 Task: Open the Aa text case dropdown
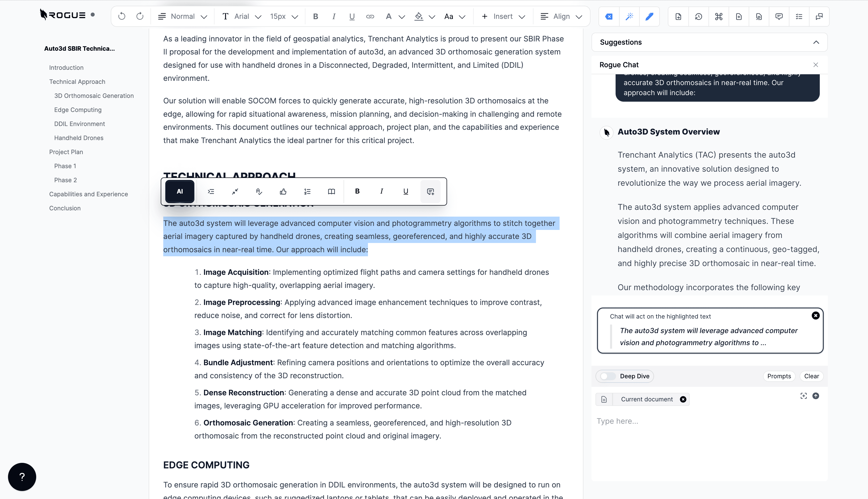pyautogui.click(x=455, y=17)
